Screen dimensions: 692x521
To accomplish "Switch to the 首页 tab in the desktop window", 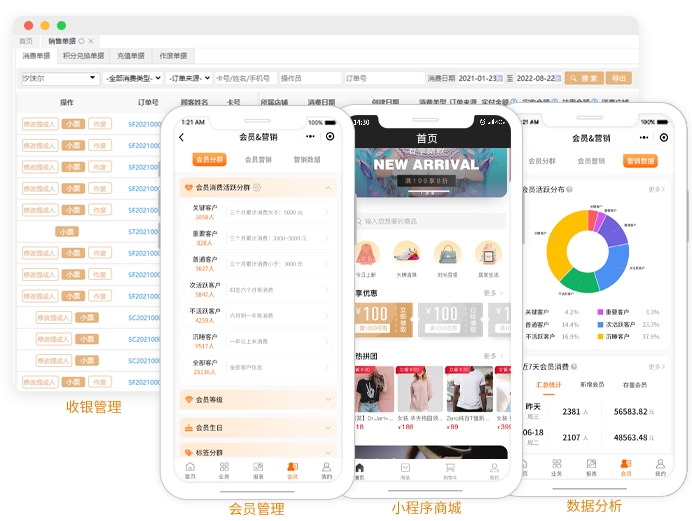I will pos(26,41).
